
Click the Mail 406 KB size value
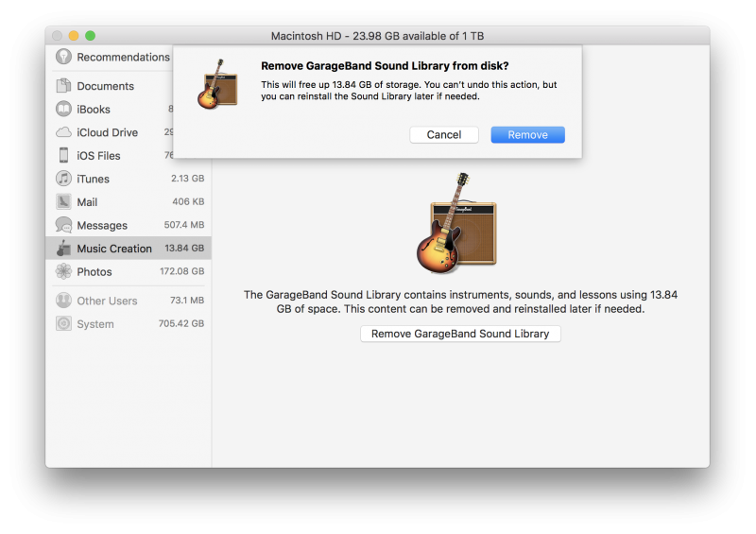(188, 201)
